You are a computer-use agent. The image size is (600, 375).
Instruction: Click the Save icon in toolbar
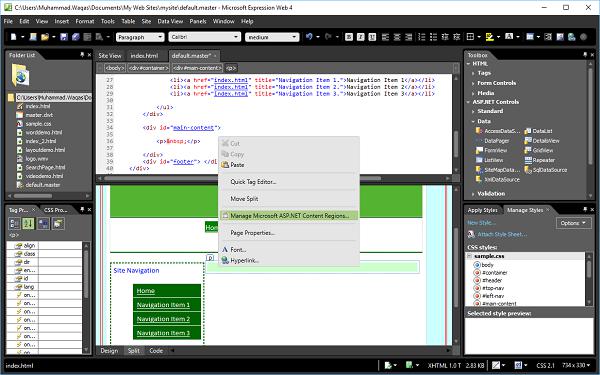point(64,37)
